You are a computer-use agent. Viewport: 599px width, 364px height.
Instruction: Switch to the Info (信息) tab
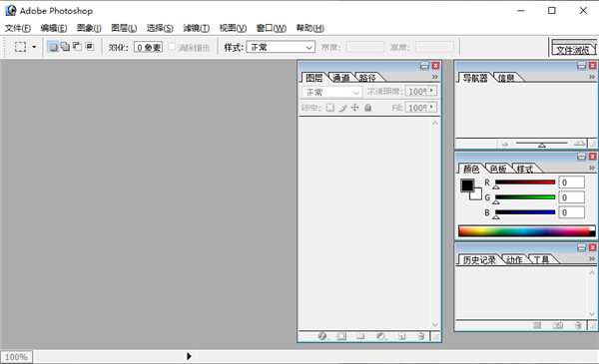click(506, 78)
